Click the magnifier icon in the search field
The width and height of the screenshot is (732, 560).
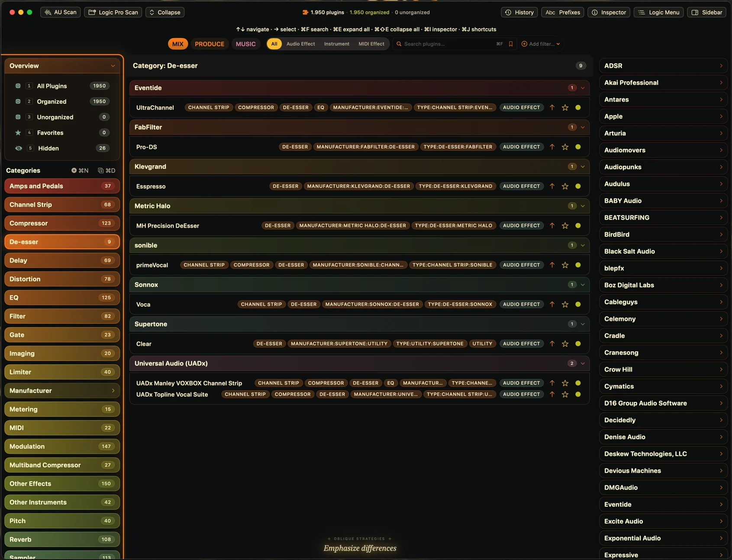click(399, 44)
